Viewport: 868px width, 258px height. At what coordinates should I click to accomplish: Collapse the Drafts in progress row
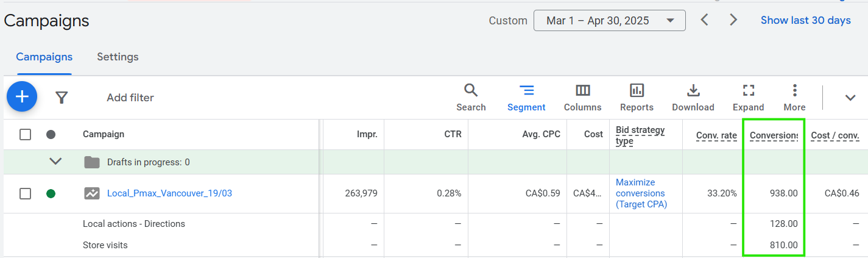55,162
